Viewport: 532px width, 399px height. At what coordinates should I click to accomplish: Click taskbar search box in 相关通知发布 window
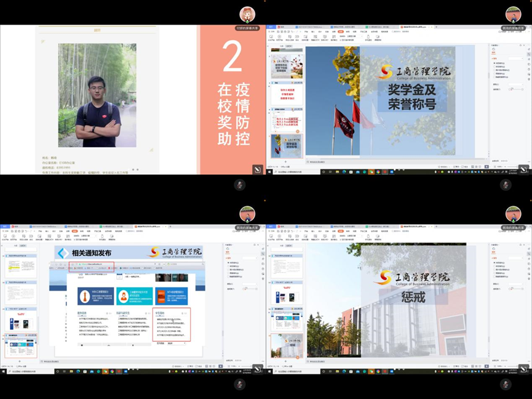[x=31, y=371]
